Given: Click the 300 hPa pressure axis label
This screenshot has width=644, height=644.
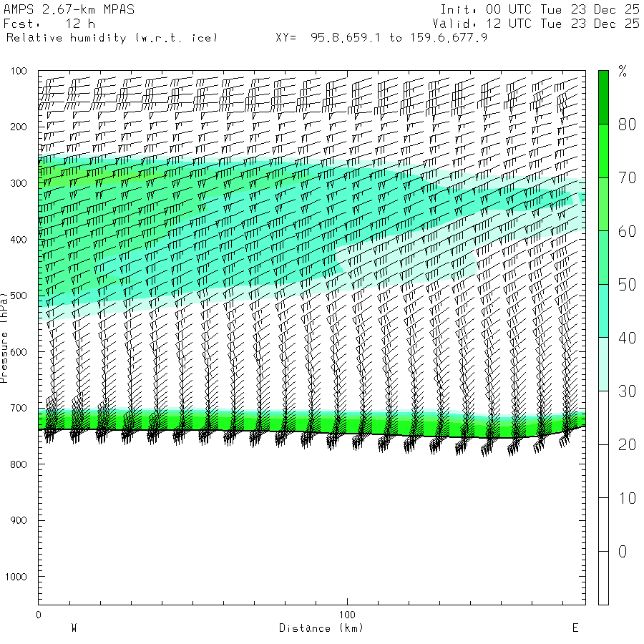Looking at the screenshot, I should [19, 183].
